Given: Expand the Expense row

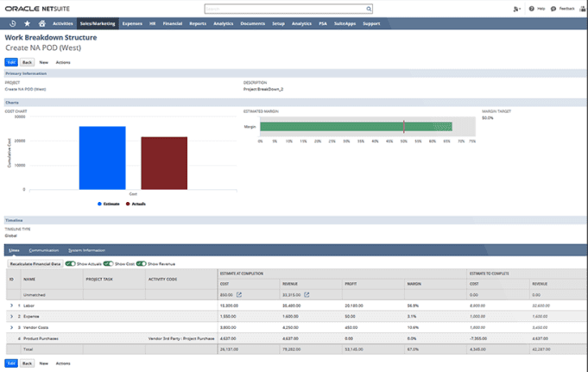Looking at the screenshot, I should click(11, 317).
